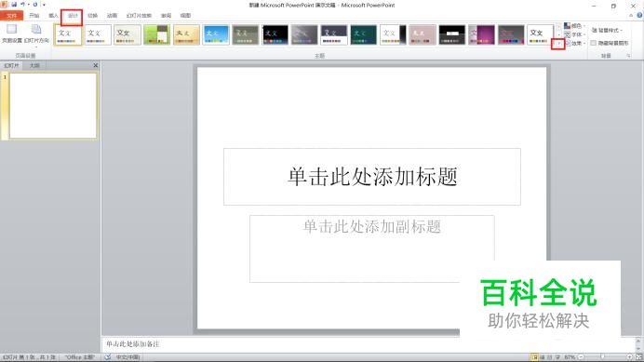
Task: Open the 审阅 (Review) ribbon tab
Action: tap(166, 16)
